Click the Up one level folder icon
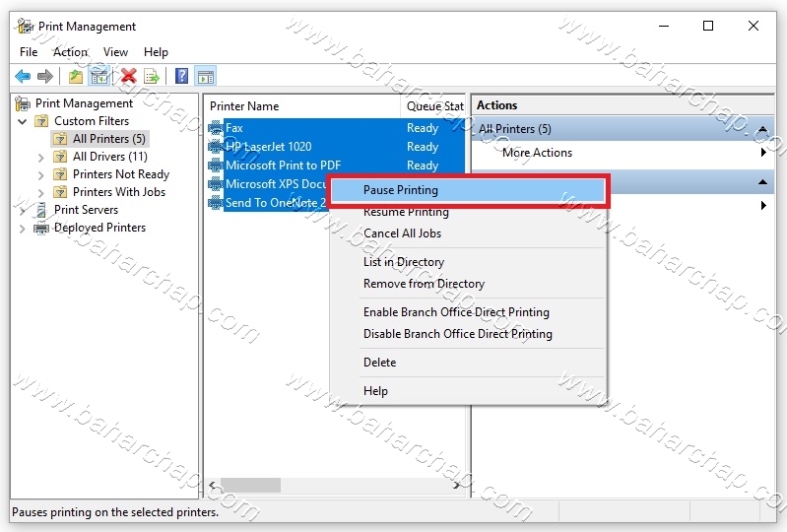 point(76,76)
